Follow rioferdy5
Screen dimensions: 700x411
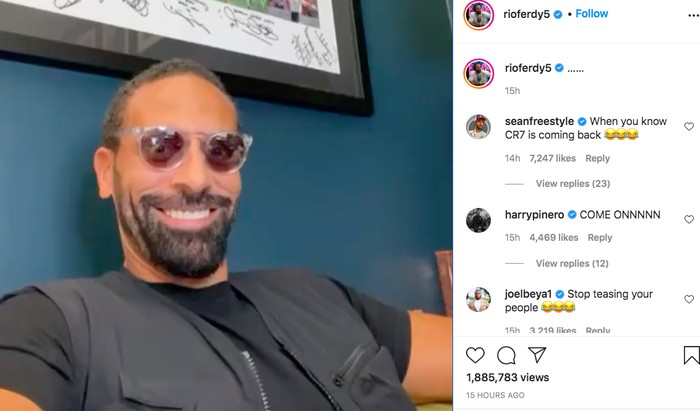tap(592, 14)
